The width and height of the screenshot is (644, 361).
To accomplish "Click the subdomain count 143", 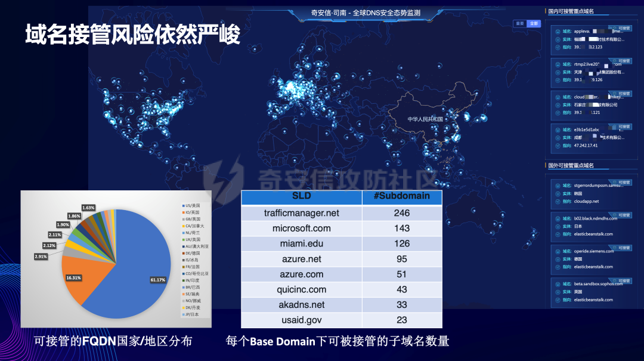I will point(402,228).
